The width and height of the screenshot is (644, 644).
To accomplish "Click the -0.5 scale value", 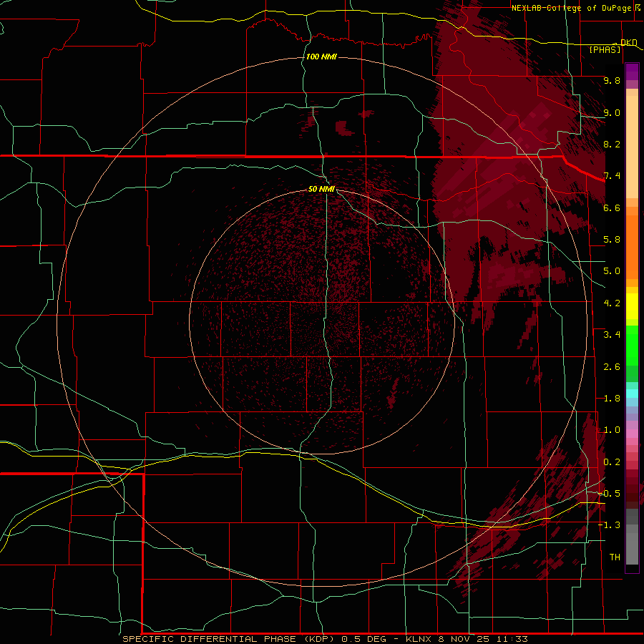I will 609,494.
